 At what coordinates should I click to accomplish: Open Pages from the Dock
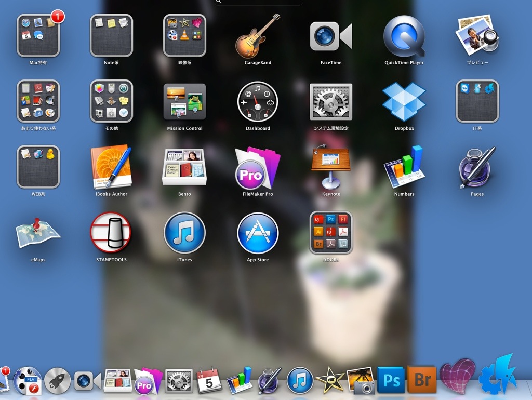pyautogui.click(x=270, y=381)
